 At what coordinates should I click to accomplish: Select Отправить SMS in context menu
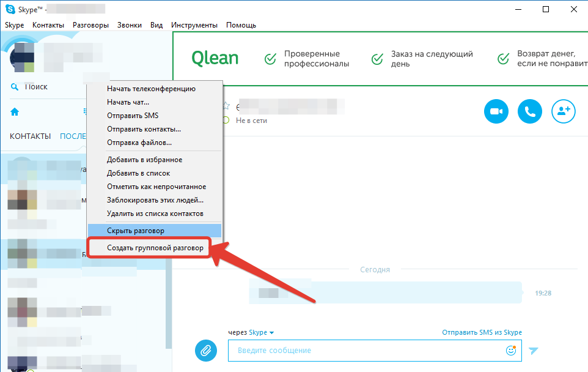155,116
